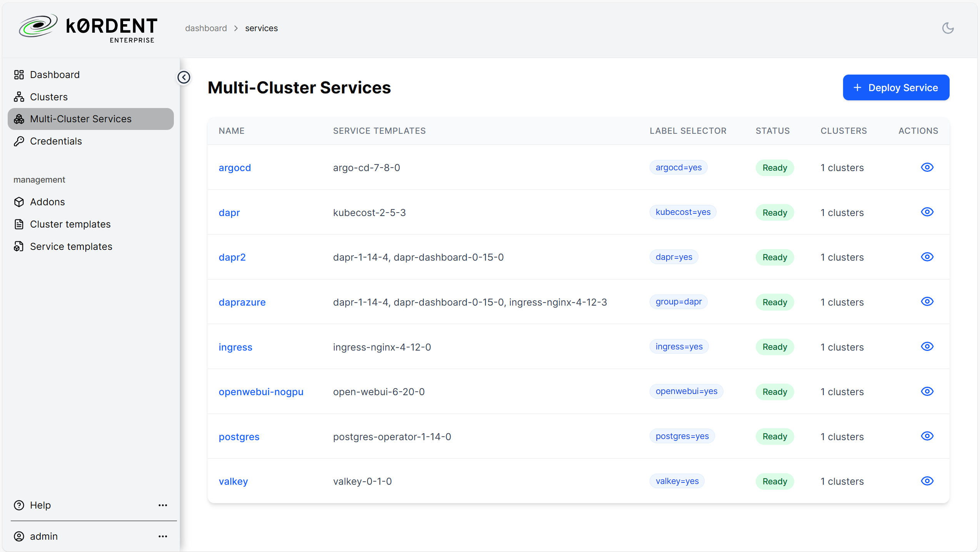View argocd details with the eye icon
The width and height of the screenshot is (980, 552).
click(927, 167)
